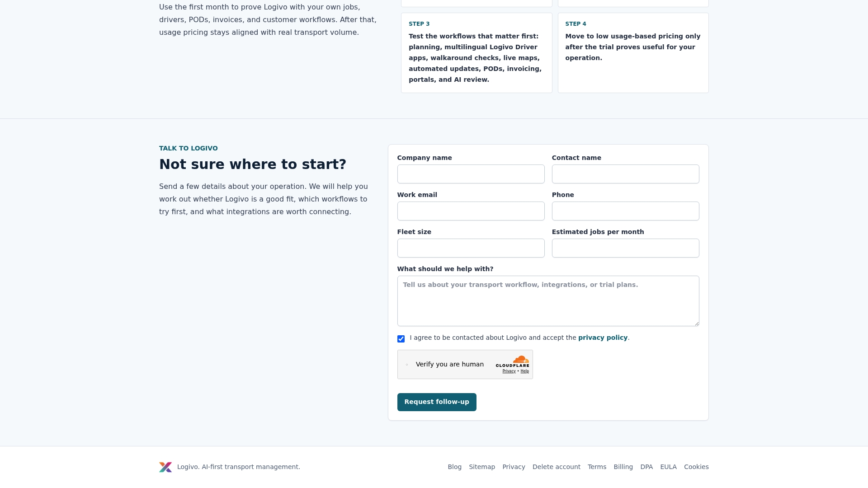The width and height of the screenshot is (868, 488).
Task: Click the Request follow-up button
Action: tap(437, 402)
